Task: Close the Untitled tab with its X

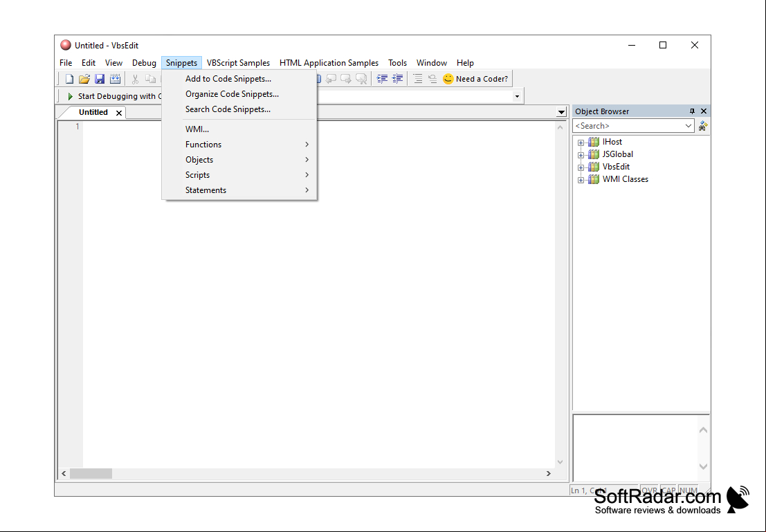Action: pos(119,113)
